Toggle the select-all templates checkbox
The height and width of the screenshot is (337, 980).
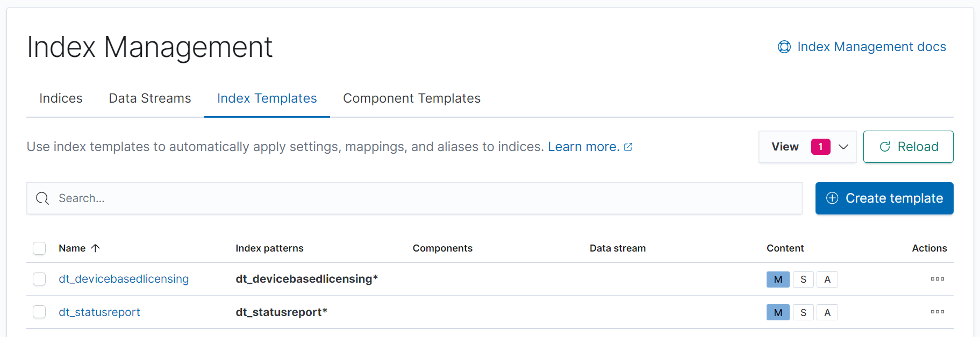[39, 248]
